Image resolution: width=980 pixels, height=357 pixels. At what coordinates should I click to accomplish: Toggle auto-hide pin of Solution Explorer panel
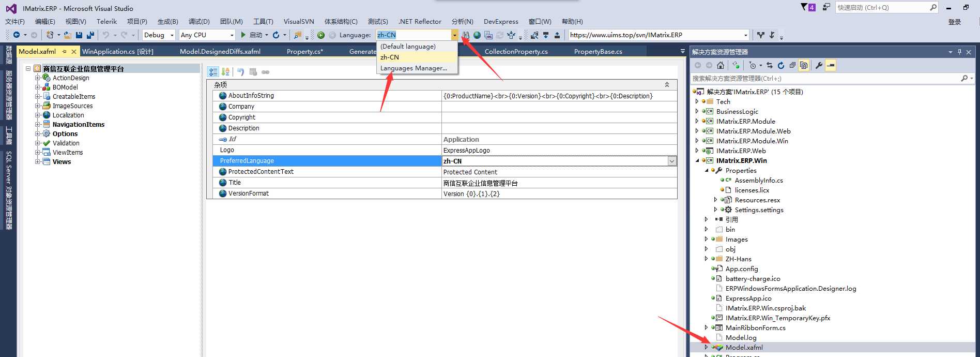click(x=959, y=52)
